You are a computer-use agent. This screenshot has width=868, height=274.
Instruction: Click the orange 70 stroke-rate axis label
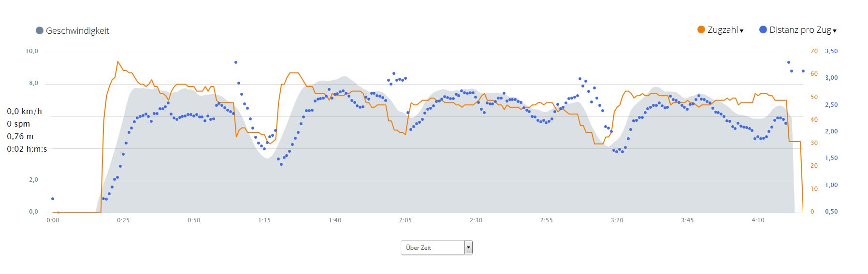click(814, 51)
